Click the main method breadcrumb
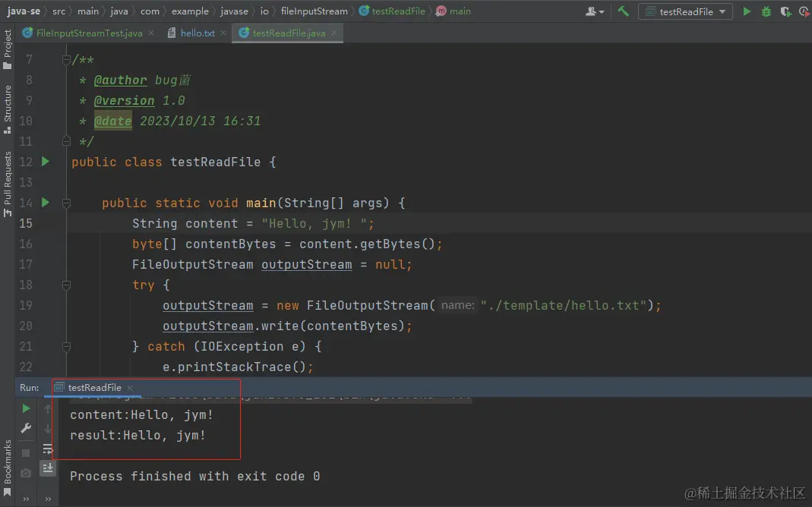Image resolution: width=812 pixels, height=507 pixels. (x=453, y=11)
